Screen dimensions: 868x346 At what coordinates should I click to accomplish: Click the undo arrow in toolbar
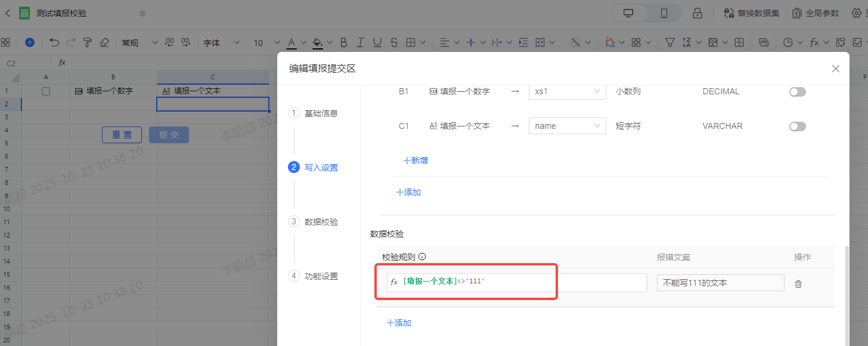(54, 42)
